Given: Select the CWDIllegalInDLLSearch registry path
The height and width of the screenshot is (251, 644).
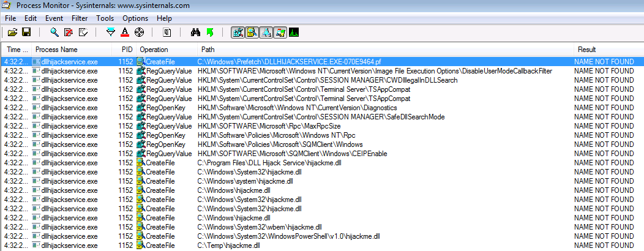Looking at the screenshot, I should pyautogui.click(x=328, y=80).
